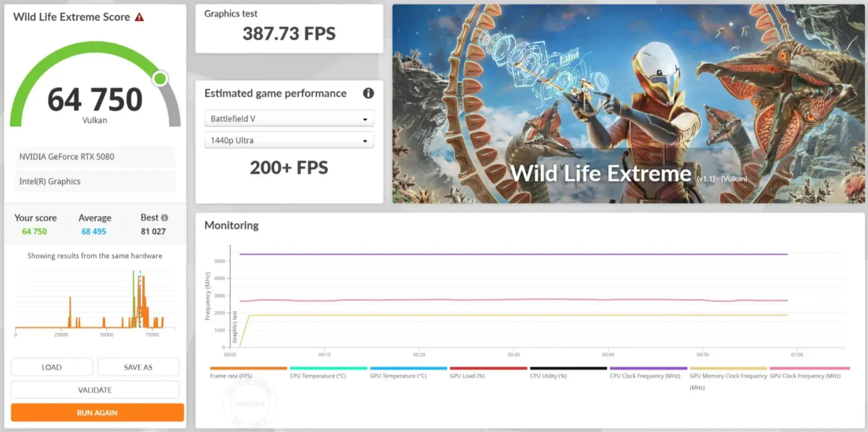The height and width of the screenshot is (432, 868).
Task: Open the Battlefield V game dropdown
Action: [289, 119]
